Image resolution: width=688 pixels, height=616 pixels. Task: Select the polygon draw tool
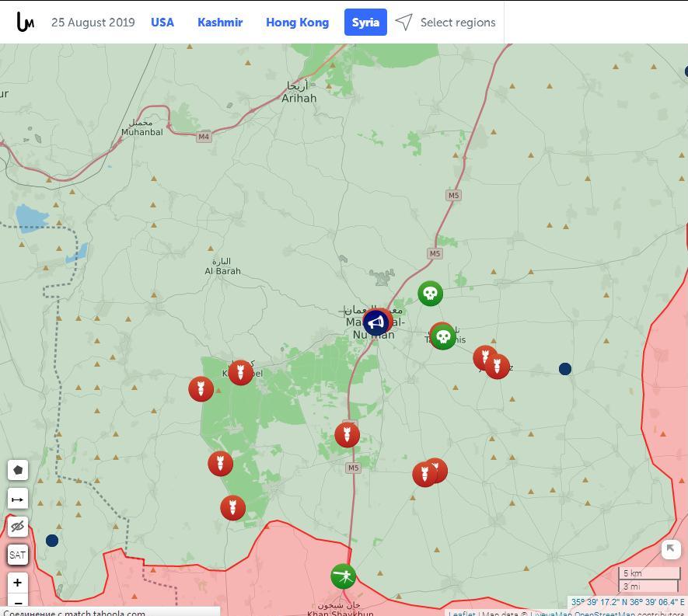click(x=18, y=471)
